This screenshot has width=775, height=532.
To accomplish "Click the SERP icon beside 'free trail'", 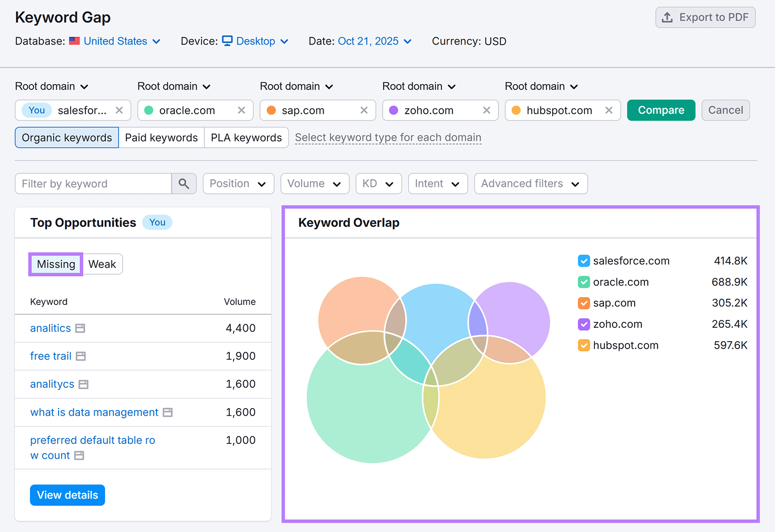I will tap(81, 356).
